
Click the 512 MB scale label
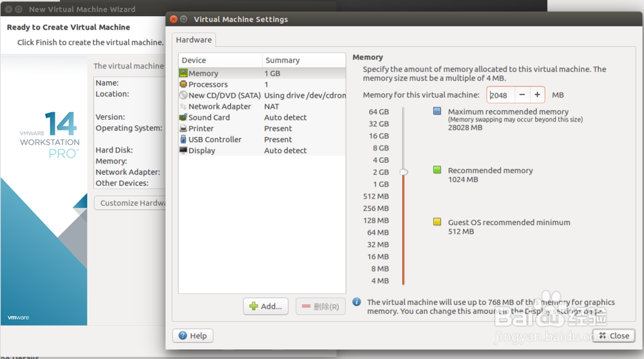(376, 196)
